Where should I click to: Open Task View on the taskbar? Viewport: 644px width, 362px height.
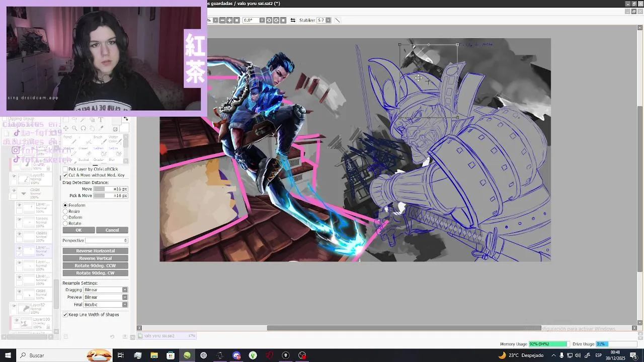click(121, 355)
